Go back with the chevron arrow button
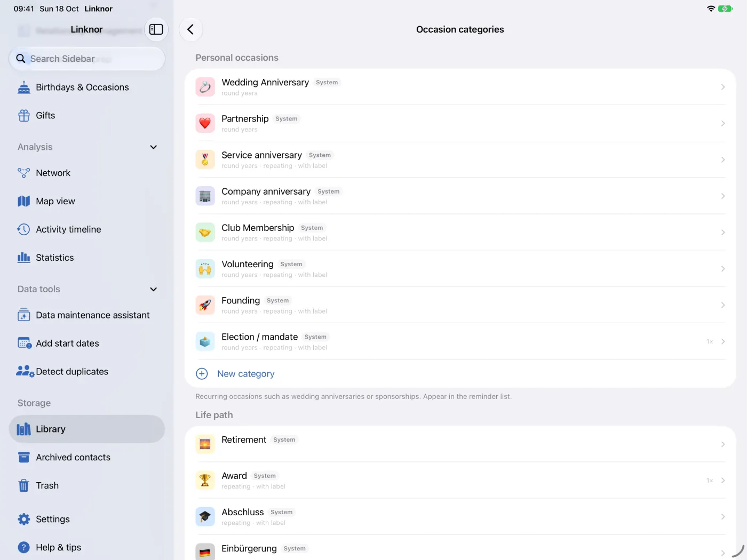This screenshot has width=747, height=560. [190, 29]
